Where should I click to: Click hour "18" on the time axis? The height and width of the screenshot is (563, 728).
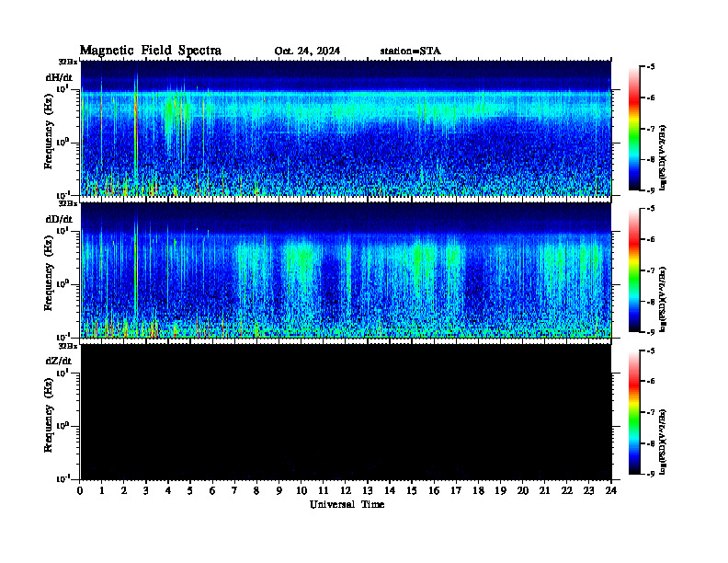(478, 491)
